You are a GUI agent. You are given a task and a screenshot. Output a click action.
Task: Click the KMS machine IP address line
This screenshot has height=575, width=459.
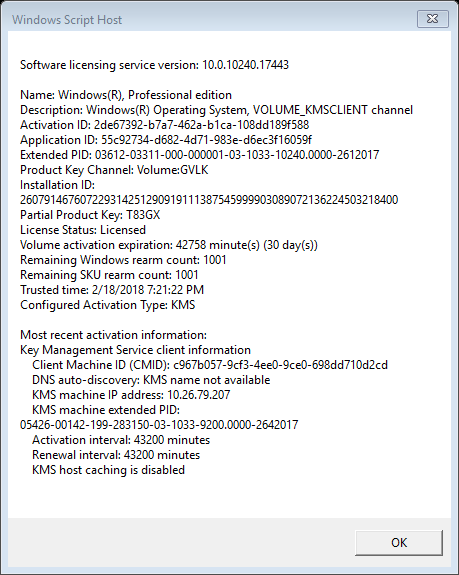pos(131,395)
